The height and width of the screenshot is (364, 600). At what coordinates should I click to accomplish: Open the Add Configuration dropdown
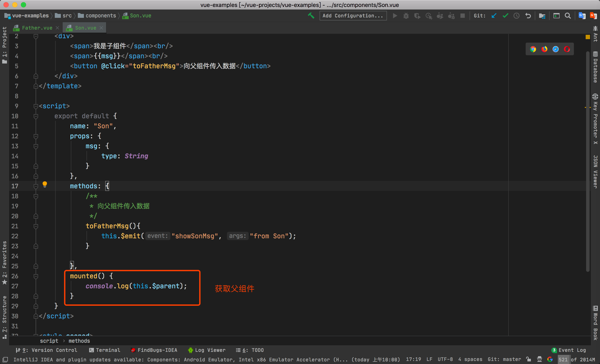click(x=353, y=16)
